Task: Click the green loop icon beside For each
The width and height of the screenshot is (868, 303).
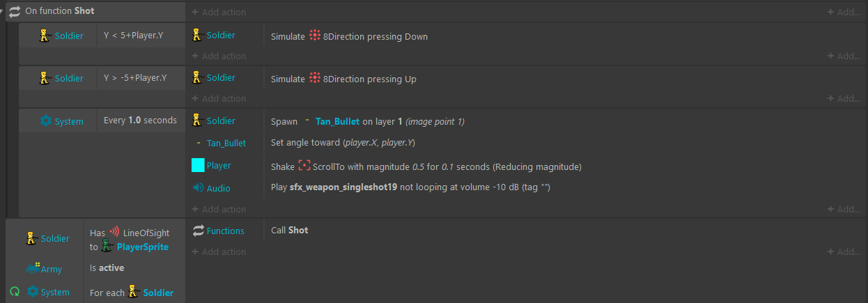Action: [x=14, y=292]
